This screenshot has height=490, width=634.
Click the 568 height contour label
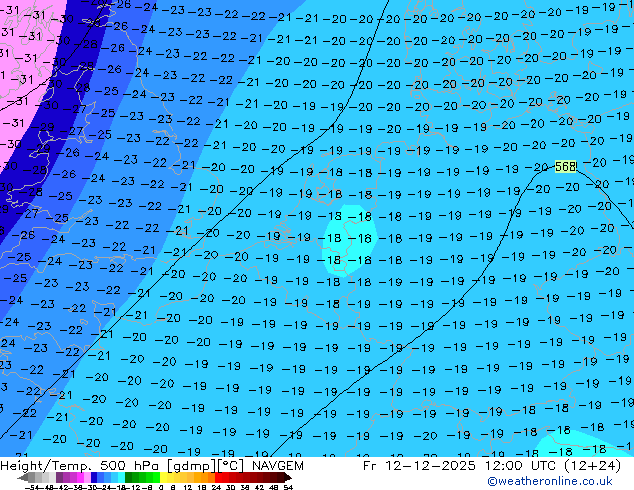(565, 166)
